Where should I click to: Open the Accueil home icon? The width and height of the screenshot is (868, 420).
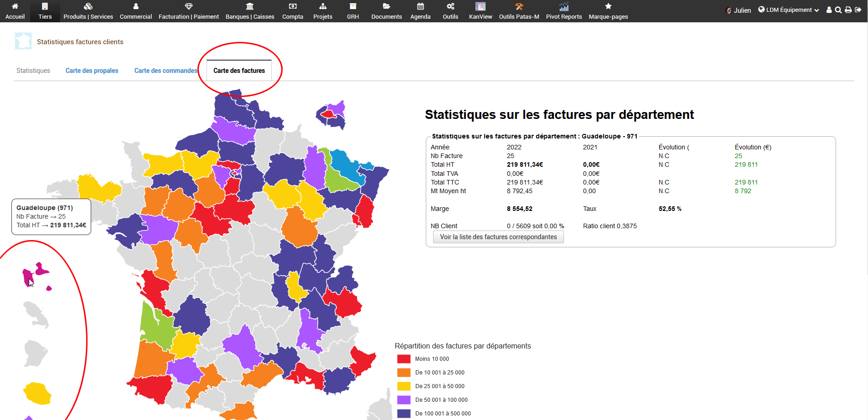[x=15, y=6]
